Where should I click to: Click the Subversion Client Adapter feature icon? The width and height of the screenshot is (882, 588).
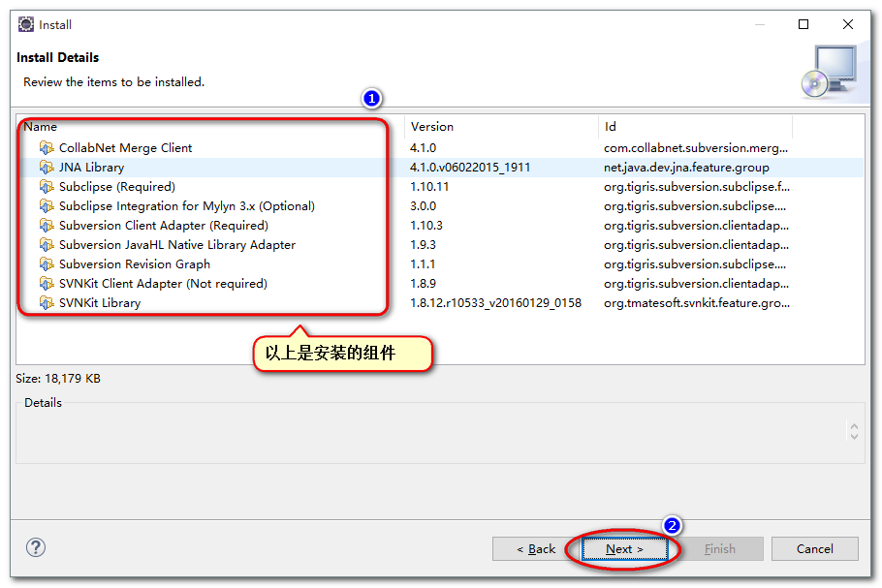pos(47,226)
